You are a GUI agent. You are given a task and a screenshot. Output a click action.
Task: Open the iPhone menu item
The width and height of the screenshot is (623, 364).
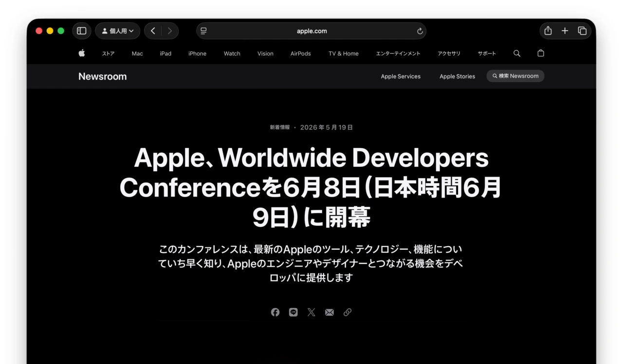tap(197, 54)
